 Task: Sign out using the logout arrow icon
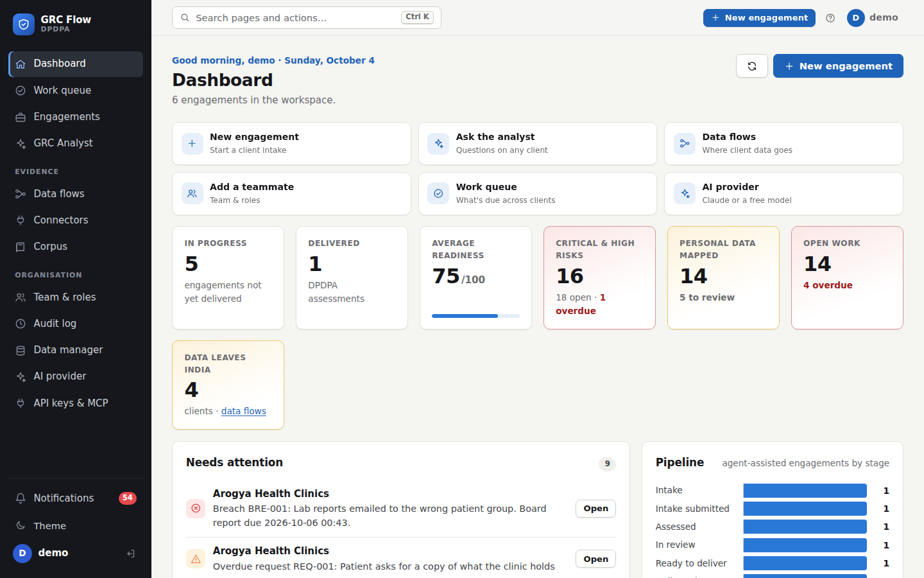point(131,554)
